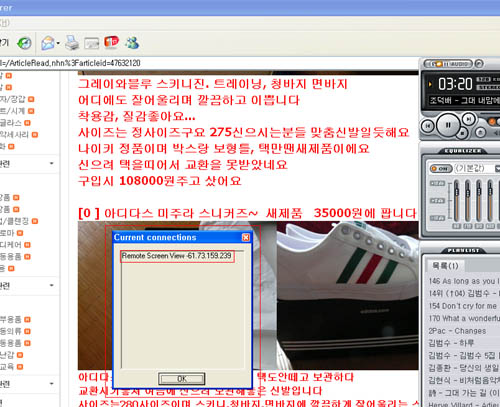Click the orange indicator button beside stop

pyautogui.click(x=492, y=121)
